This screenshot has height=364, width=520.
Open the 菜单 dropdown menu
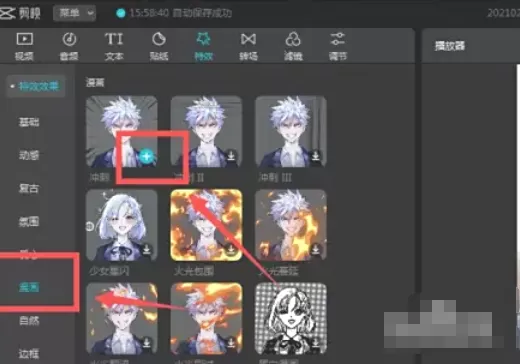pyautogui.click(x=74, y=13)
